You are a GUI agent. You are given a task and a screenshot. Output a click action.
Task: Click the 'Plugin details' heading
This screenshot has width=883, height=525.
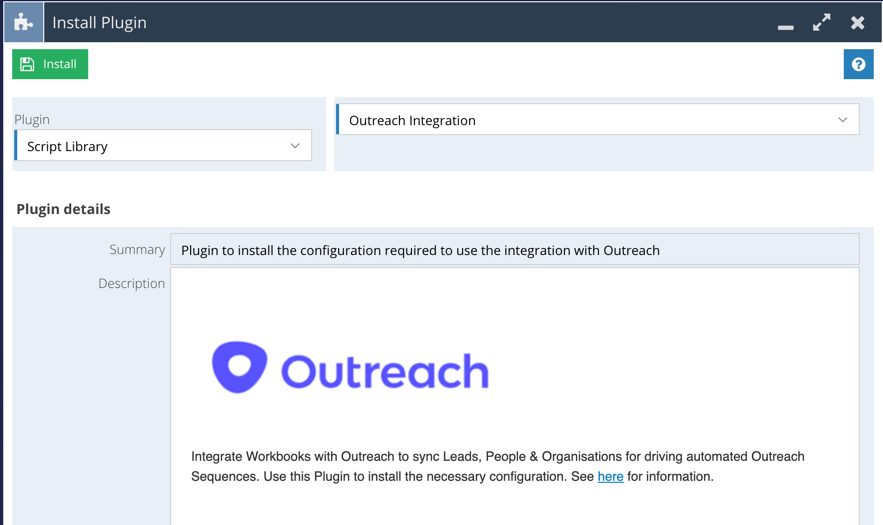coord(63,209)
